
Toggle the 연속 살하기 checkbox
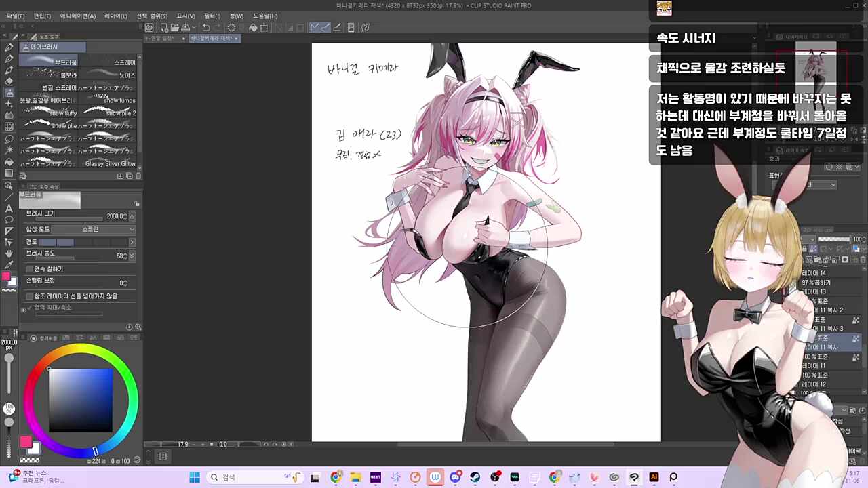(x=29, y=269)
